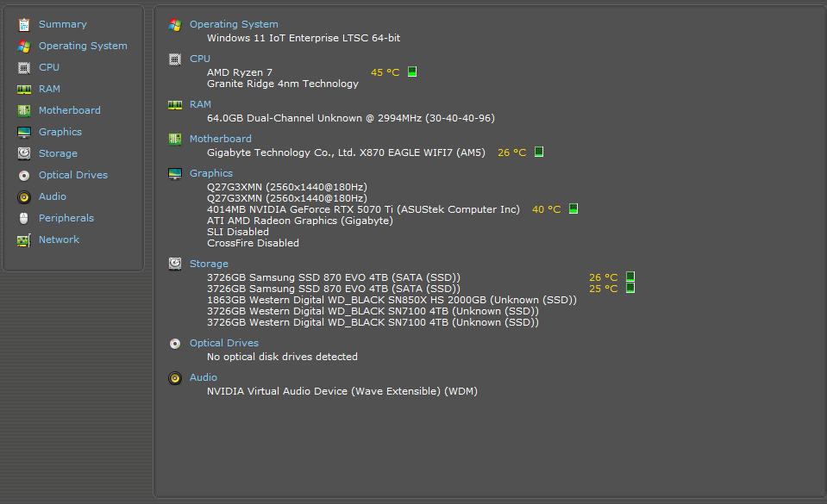Click the AMD Ryzen 7 text
This screenshot has height=504, width=827.
(x=240, y=72)
